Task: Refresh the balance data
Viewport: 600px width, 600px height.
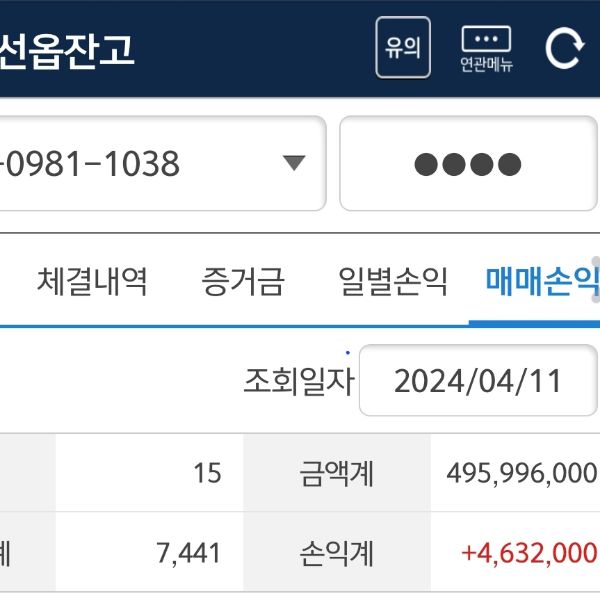Action: click(563, 49)
